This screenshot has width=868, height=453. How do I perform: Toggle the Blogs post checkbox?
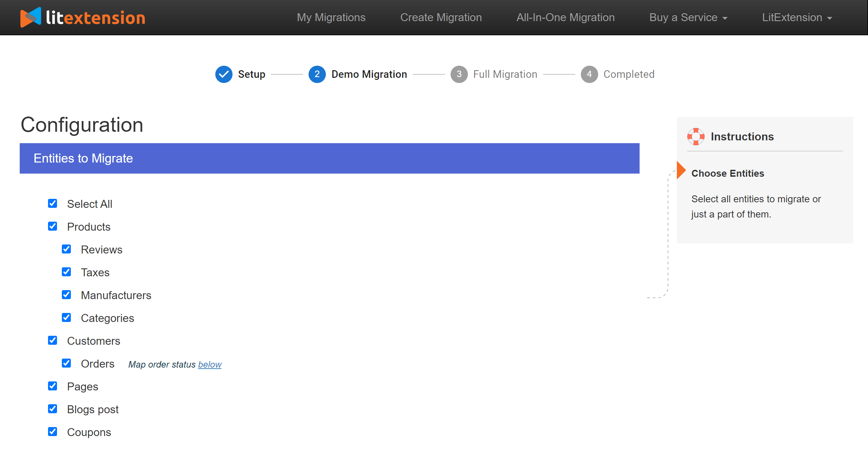pyautogui.click(x=52, y=409)
